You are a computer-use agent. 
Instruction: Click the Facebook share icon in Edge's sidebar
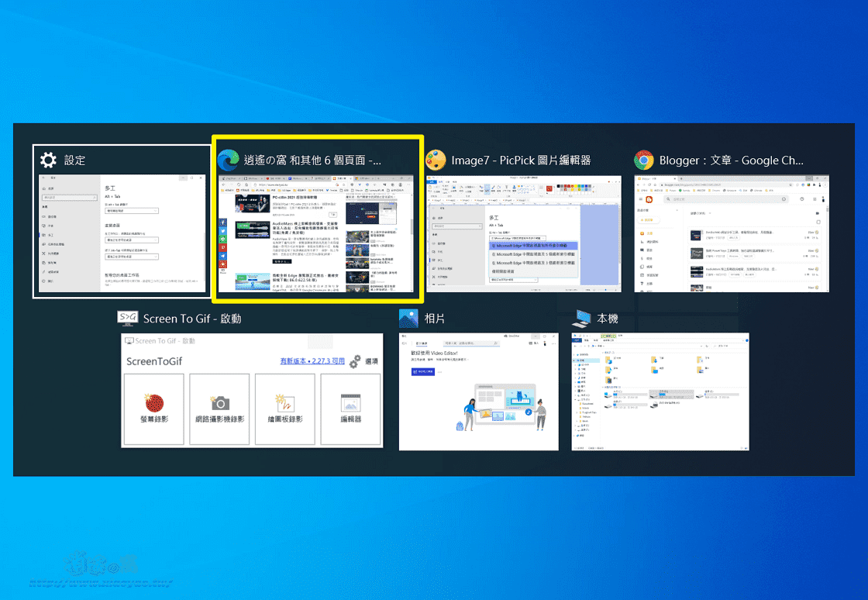pos(223,221)
